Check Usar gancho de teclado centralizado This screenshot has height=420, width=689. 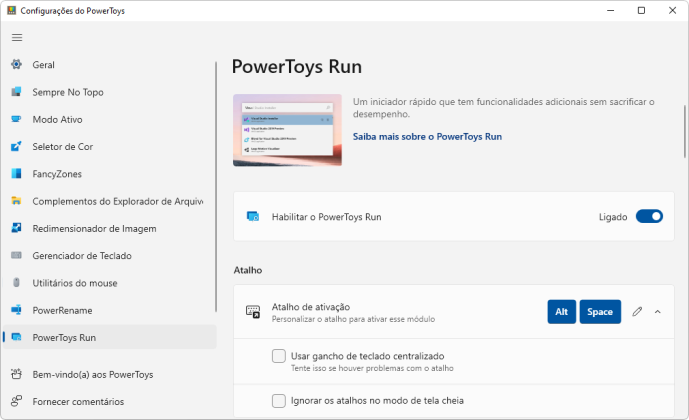[279, 356]
